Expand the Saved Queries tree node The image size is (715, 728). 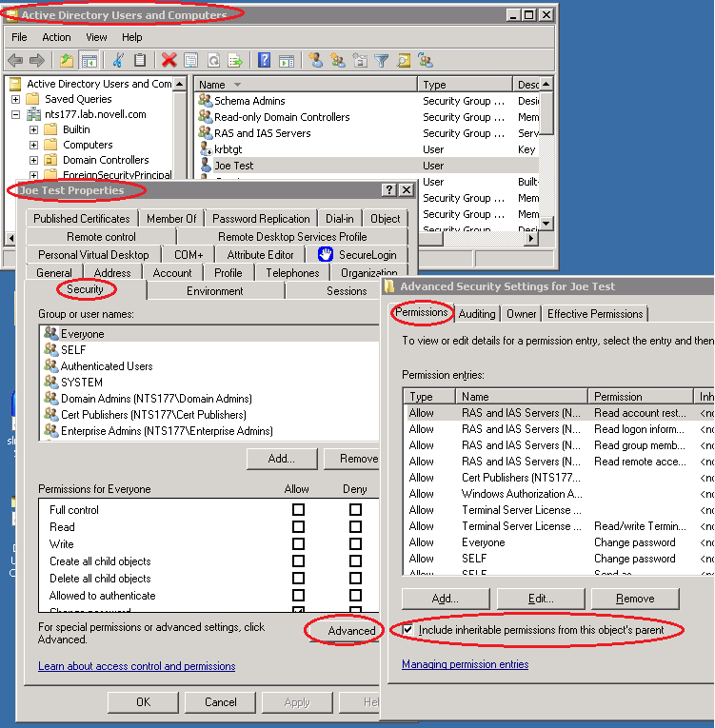click(x=15, y=99)
